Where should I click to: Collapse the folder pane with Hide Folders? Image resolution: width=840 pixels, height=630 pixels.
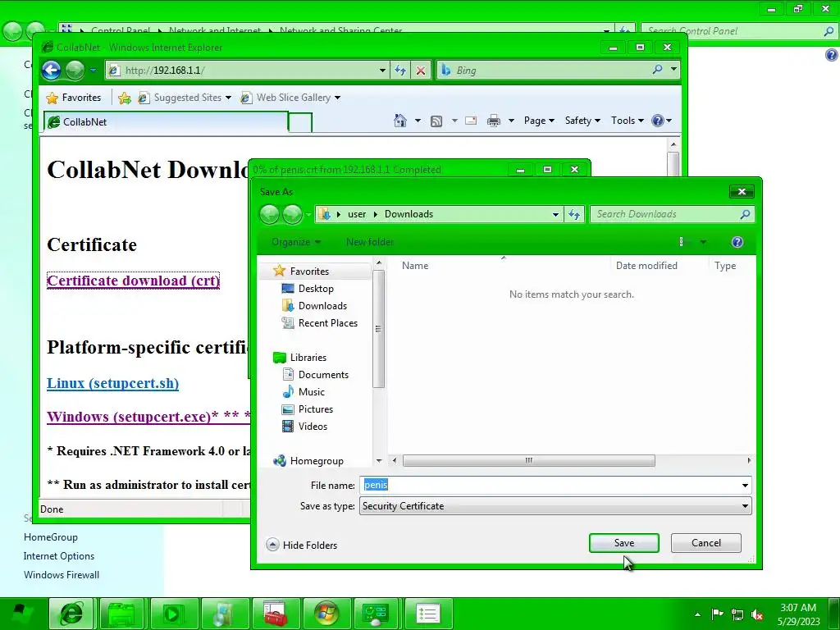point(302,545)
